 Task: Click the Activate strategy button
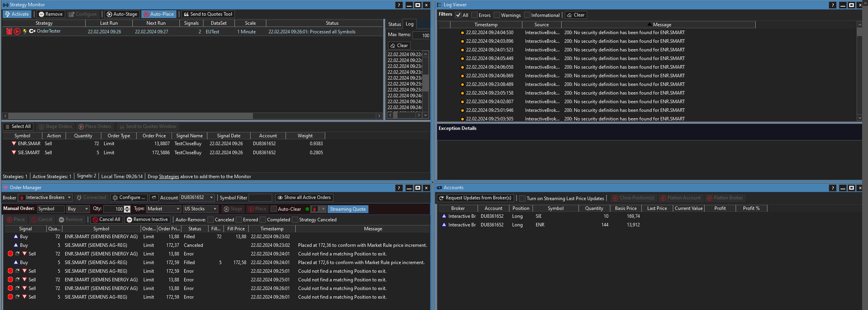[x=17, y=14]
